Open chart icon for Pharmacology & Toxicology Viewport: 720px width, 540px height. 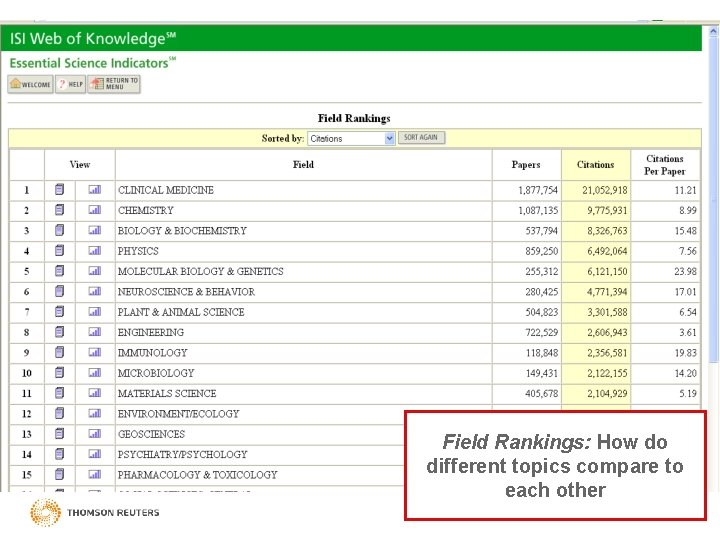coord(95,474)
